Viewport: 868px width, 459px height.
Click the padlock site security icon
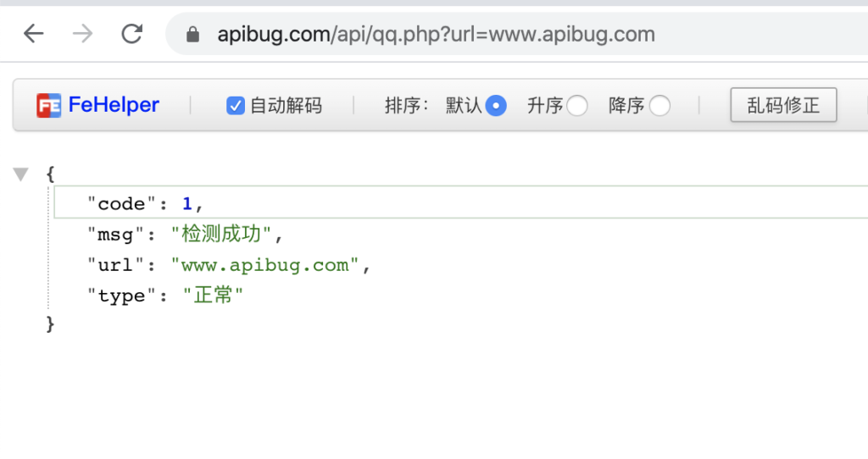[193, 35]
